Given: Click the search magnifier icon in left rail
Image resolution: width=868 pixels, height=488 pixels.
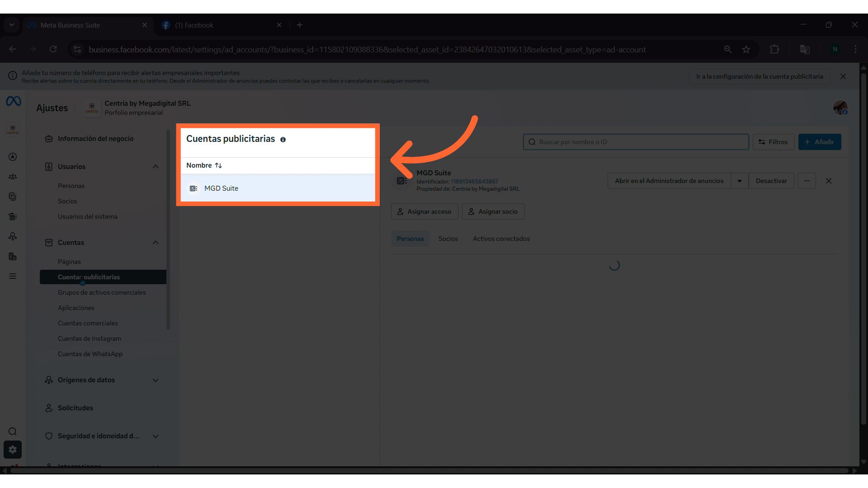Looking at the screenshot, I should pyautogui.click(x=13, y=432).
